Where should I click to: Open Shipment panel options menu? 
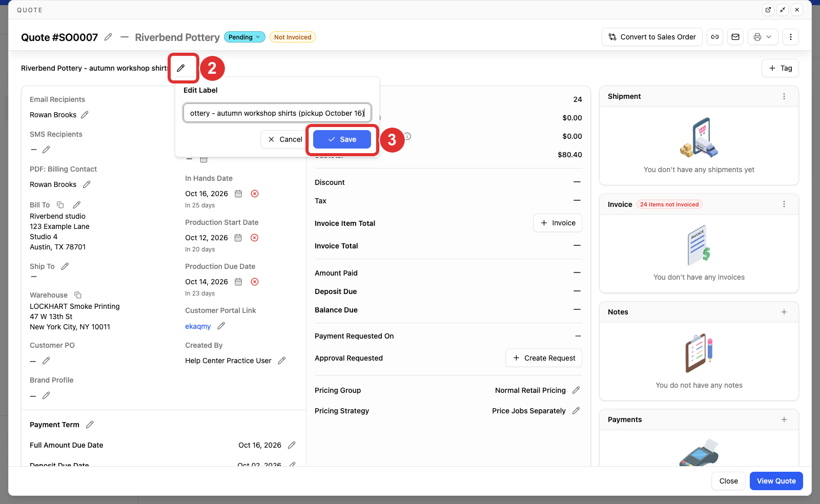(784, 96)
